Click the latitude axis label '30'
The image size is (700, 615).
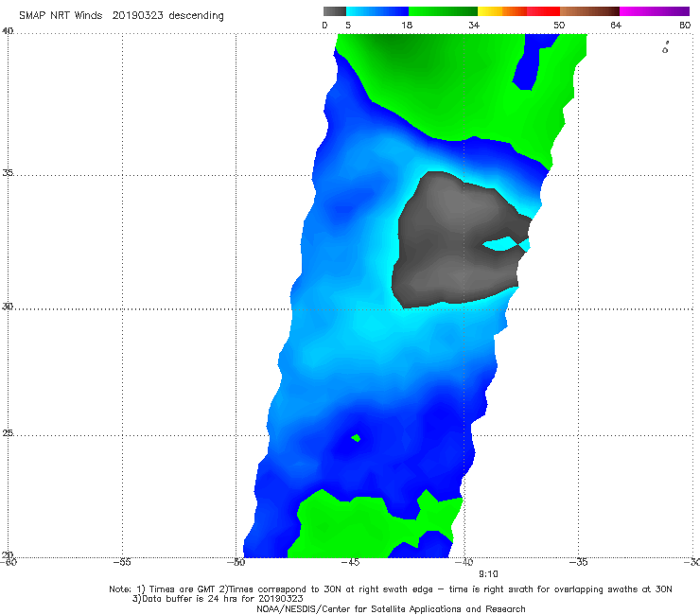[x=8, y=307]
